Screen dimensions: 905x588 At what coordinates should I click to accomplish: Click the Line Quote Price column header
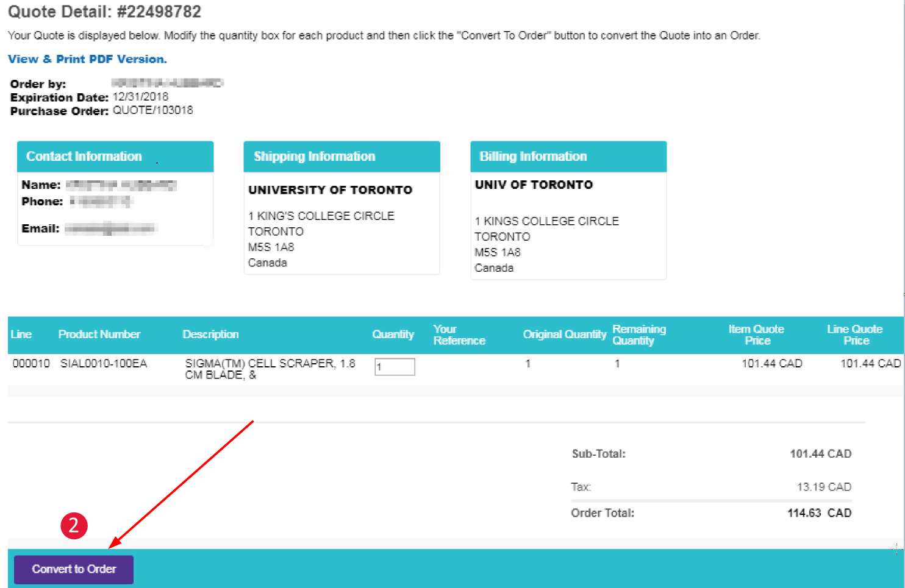point(855,335)
